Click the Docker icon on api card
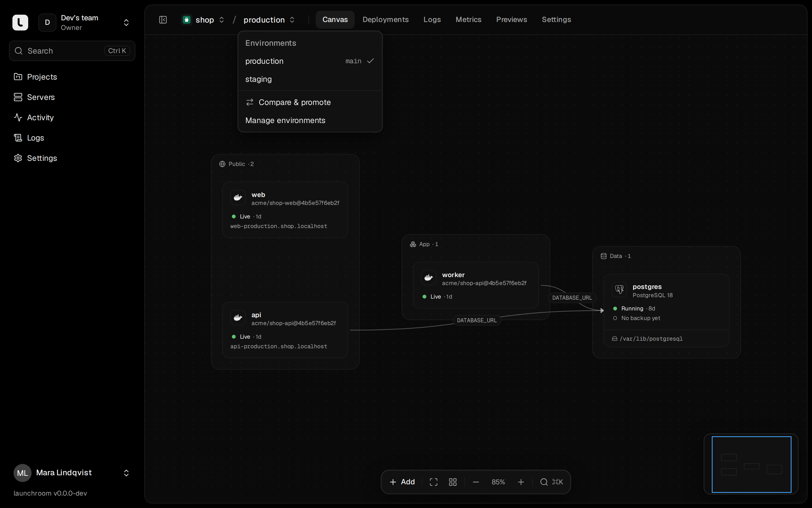The width and height of the screenshot is (812, 508). pos(238,317)
